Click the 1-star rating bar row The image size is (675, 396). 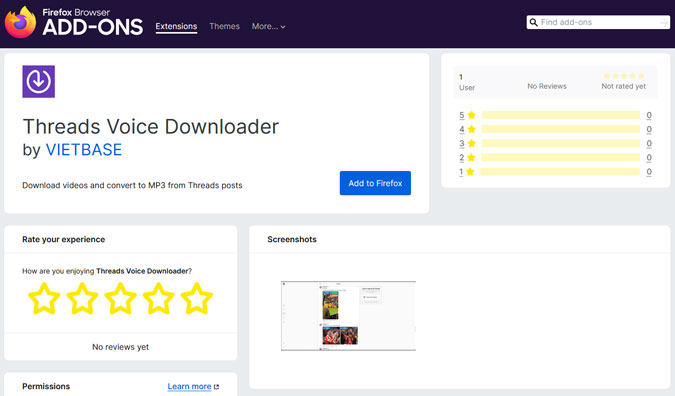tap(555, 172)
